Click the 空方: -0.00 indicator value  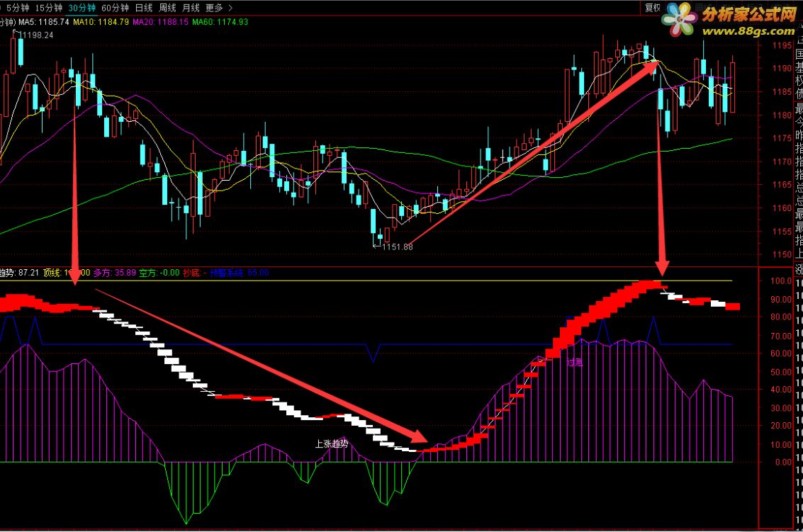(x=159, y=273)
